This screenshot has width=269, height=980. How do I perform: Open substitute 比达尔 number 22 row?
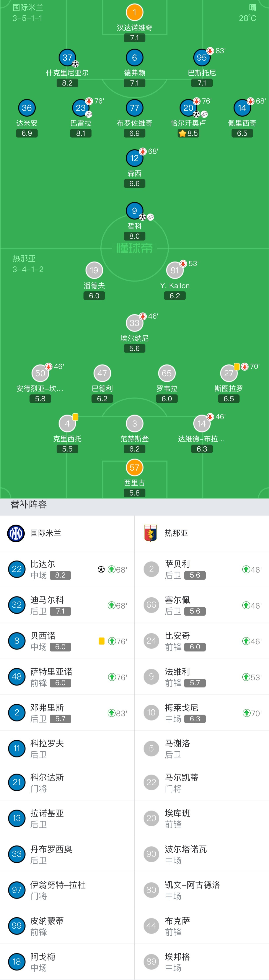click(x=67, y=569)
